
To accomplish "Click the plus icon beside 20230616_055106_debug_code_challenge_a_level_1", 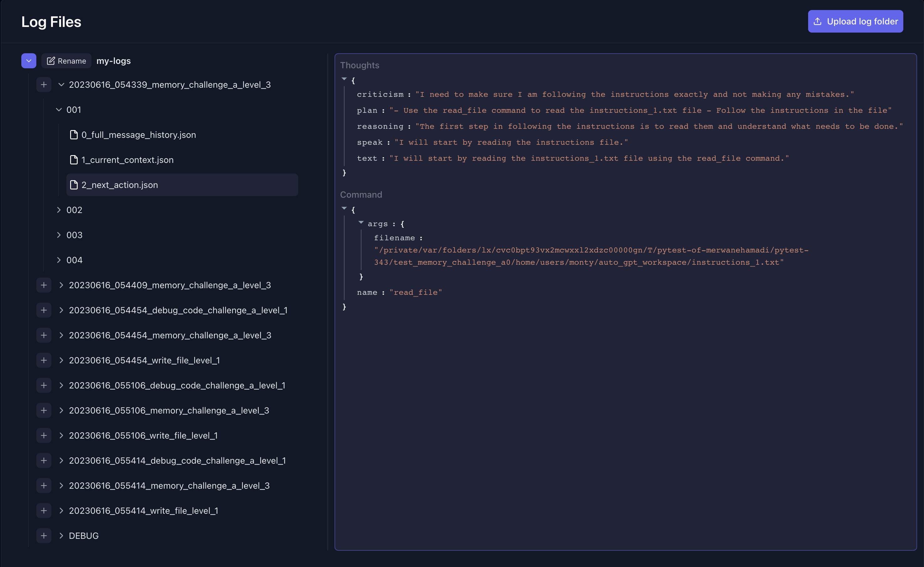I will 44,385.
